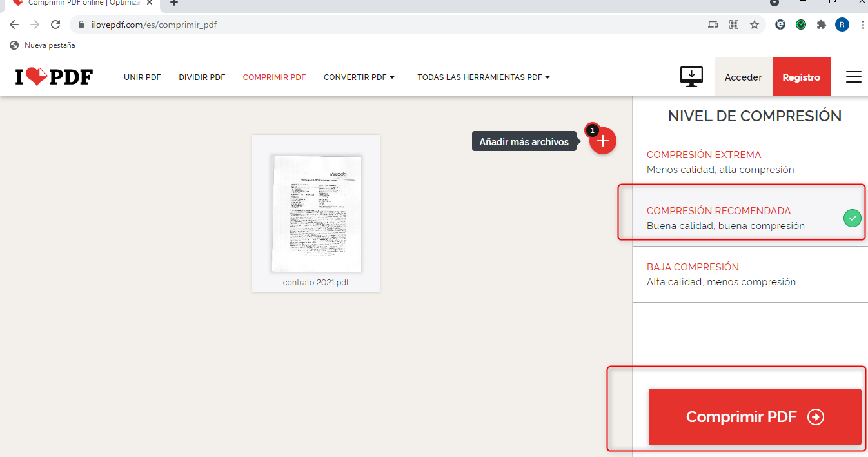Screen dimensions: 868x457
Task: Open the hamburger menu icon
Action: click(853, 77)
